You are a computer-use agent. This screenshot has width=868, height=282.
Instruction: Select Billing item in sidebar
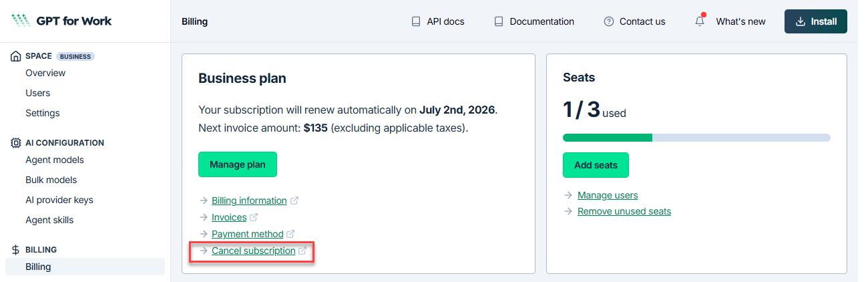(85, 267)
